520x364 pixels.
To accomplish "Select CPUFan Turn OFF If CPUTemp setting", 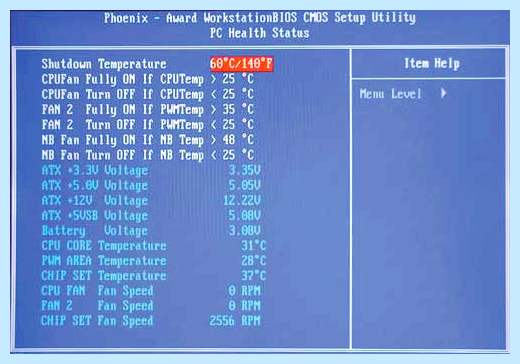I will coord(148,94).
